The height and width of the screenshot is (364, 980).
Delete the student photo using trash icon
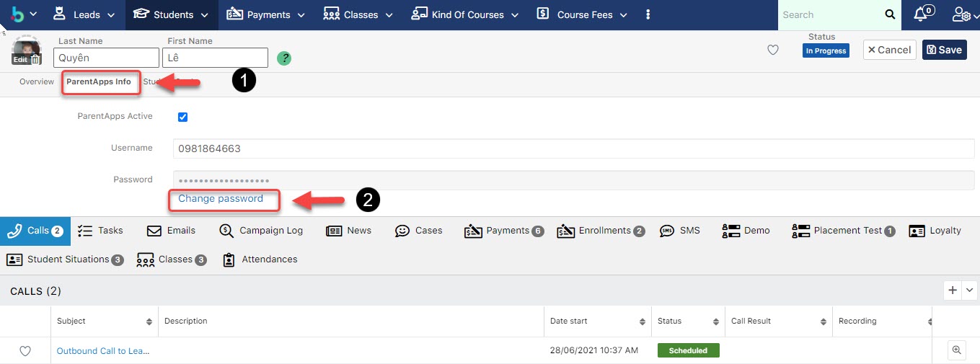[x=35, y=60]
